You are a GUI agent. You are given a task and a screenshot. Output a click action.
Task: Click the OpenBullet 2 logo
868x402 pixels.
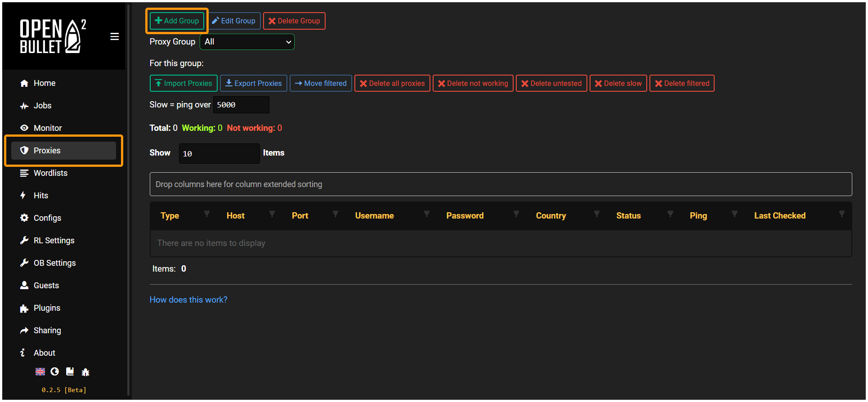pyautogui.click(x=53, y=36)
